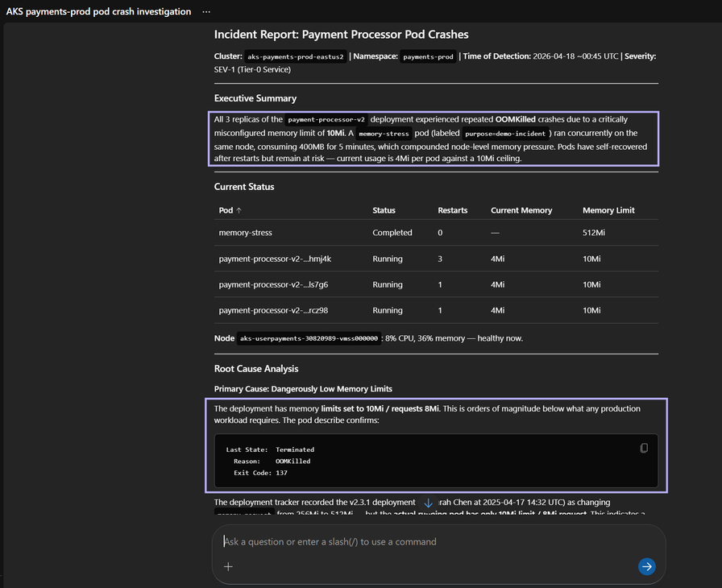The image size is (722, 588).
Task: Click Primary Cause: Dangerously Low Memory Limits
Action: point(303,389)
